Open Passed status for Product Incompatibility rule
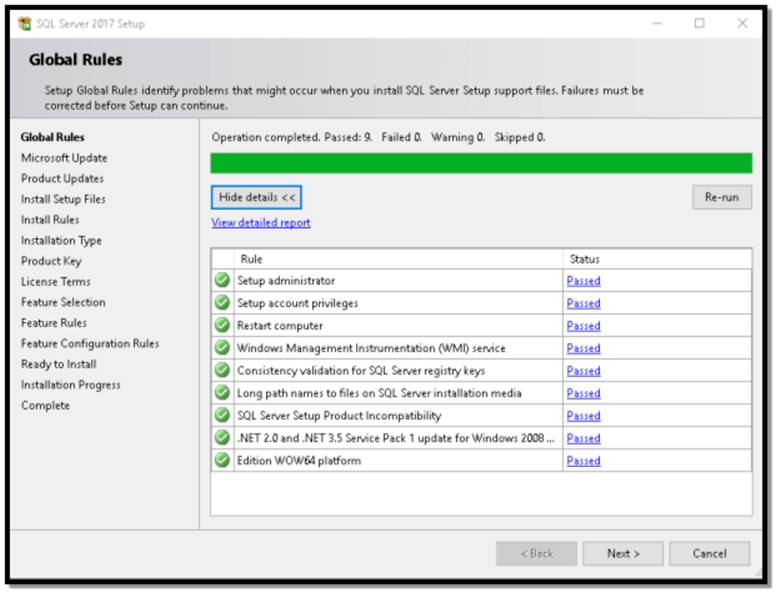This screenshot has height=597, width=780. pos(584,416)
